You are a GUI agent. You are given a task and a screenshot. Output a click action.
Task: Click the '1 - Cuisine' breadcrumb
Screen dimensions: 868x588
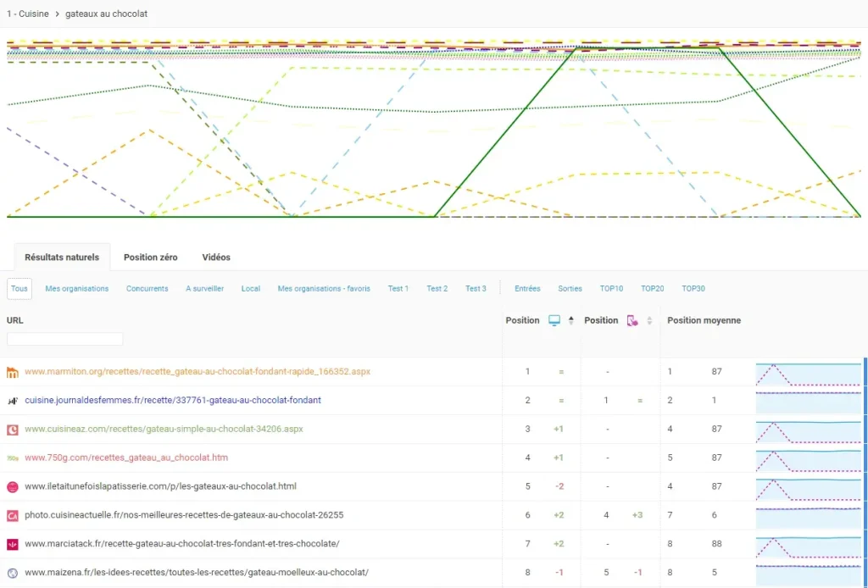coord(28,14)
